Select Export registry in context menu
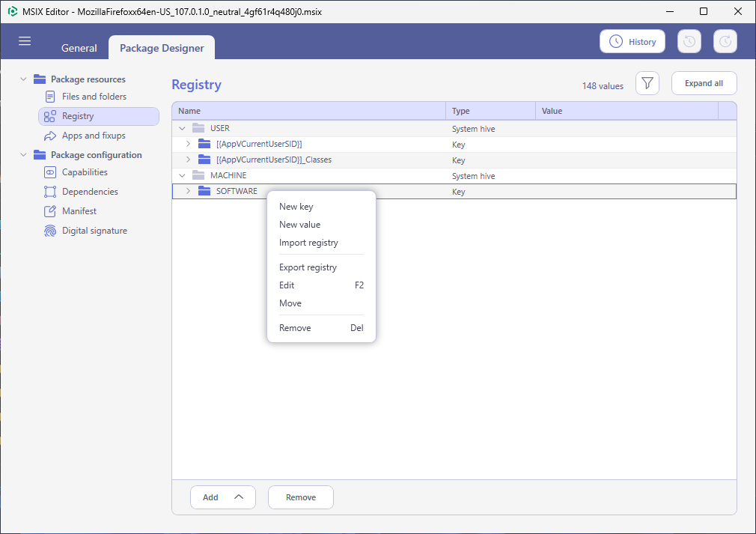 321,267
